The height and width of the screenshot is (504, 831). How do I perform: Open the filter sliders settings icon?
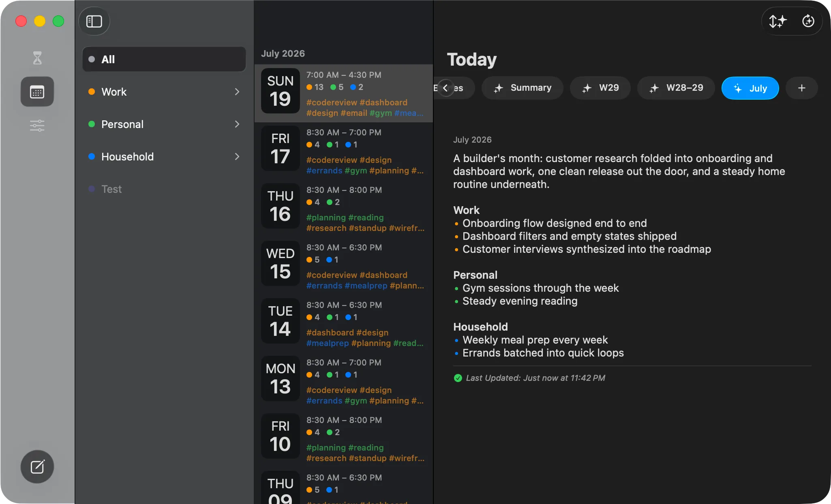coord(37,126)
